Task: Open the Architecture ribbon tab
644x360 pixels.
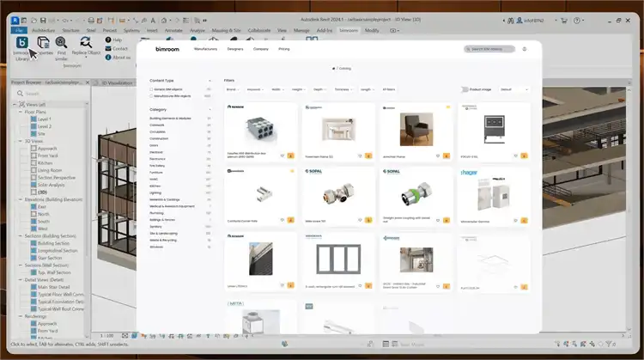Action: click(x=44, y=30)
